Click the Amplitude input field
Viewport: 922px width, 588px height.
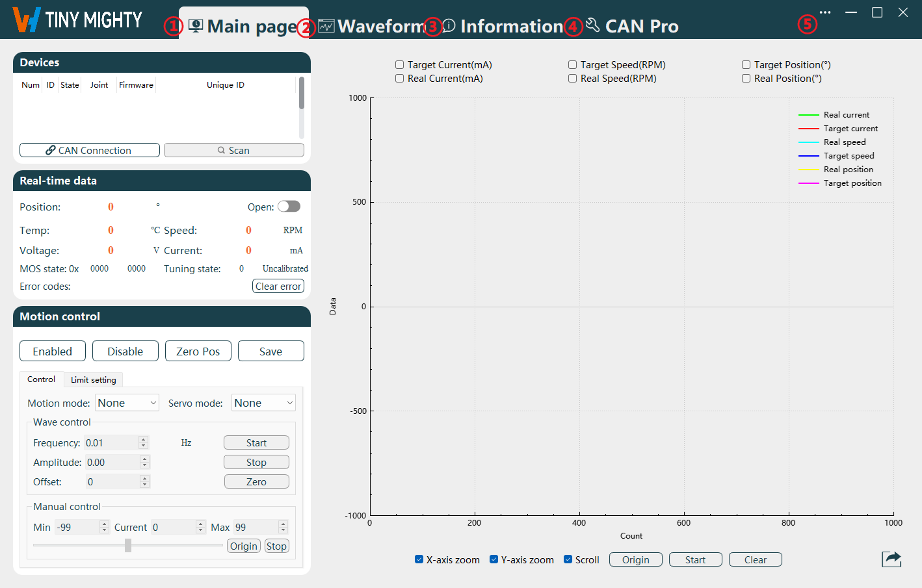coord(112,463)
